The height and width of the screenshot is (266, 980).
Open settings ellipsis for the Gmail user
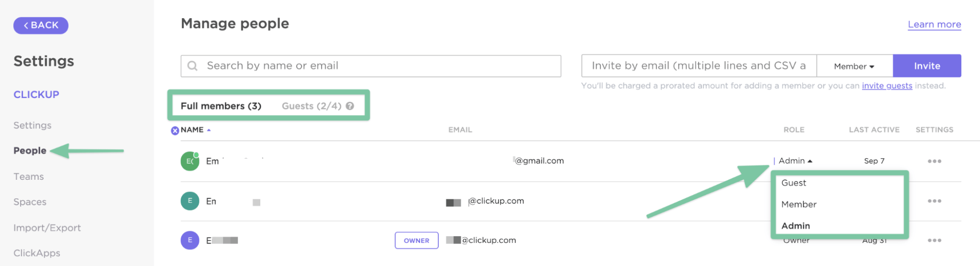tap(934, 161)
